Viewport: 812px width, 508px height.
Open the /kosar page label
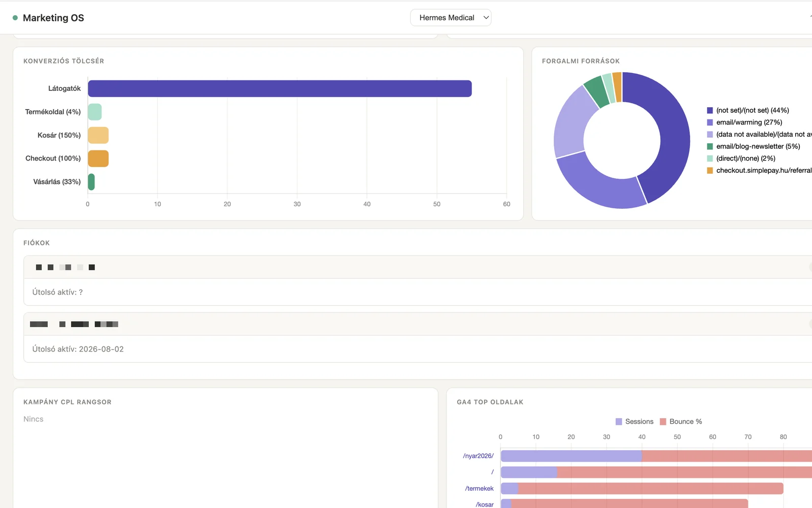[485, 504]
